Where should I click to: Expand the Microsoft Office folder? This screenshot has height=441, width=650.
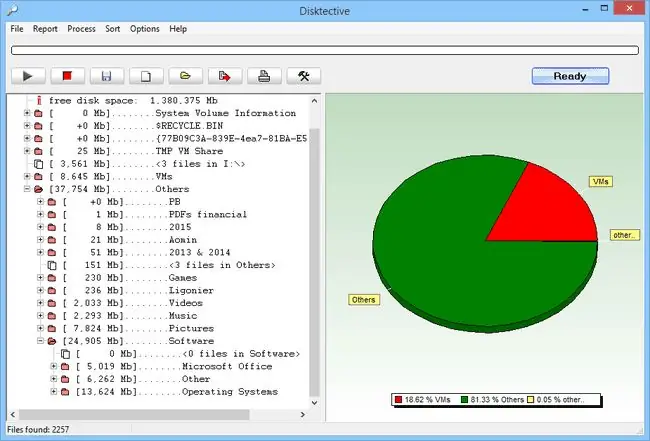(53, 366)
